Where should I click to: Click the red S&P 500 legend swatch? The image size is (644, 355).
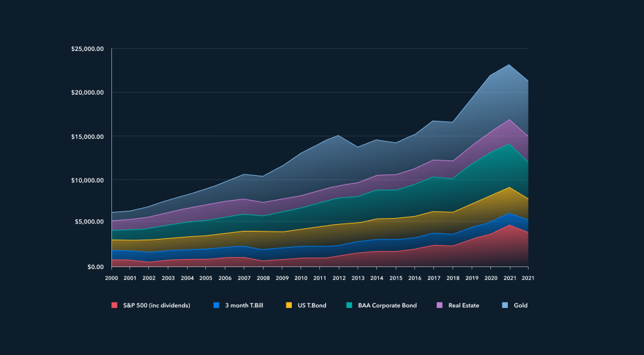(114, 305)
